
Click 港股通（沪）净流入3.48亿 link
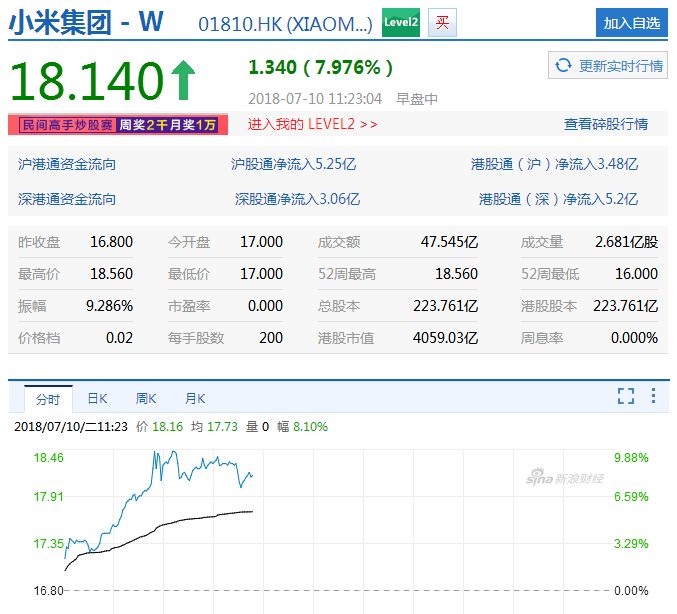(x=554, y=164)
